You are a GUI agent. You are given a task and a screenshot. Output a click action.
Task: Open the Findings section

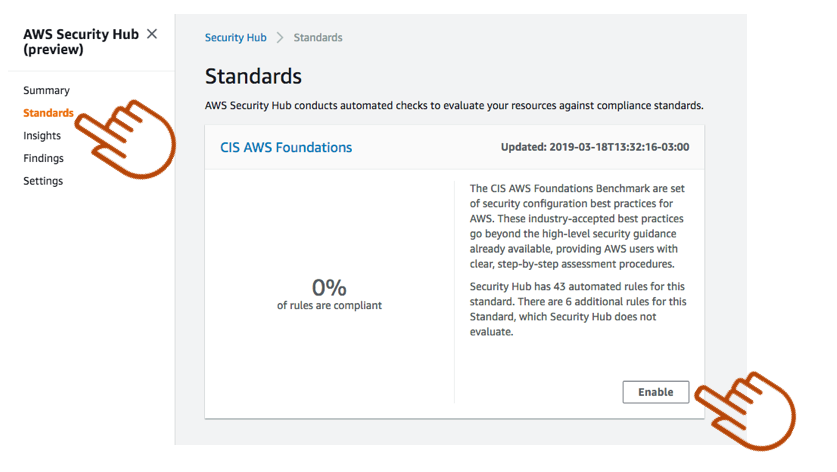(43, 158)
